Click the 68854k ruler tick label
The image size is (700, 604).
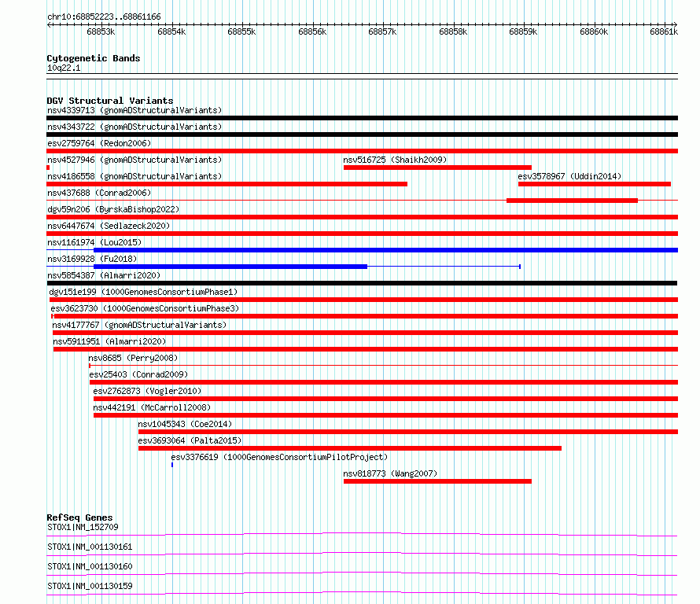pyautogui.click(x=171, y=31)
